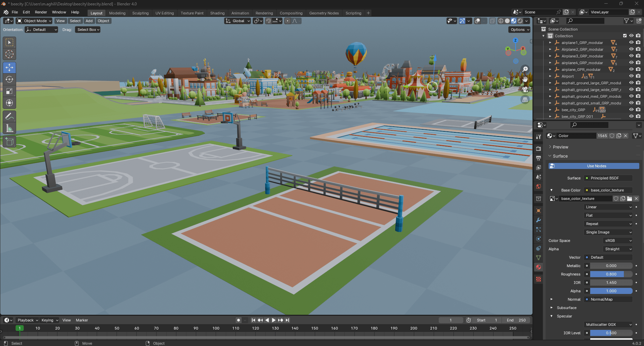Select the Rotate tool

click(x=9, y=79)
